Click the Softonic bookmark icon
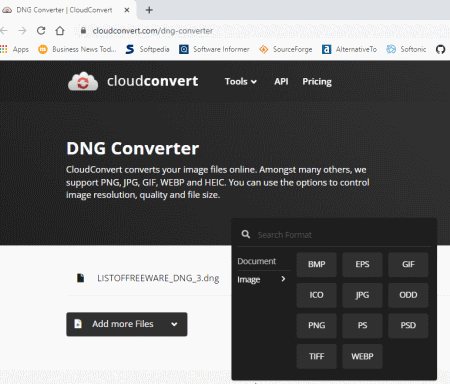Image resolution: width=450 pixels, height=384 pixels. pyautogui.click(x=391, y=49)
